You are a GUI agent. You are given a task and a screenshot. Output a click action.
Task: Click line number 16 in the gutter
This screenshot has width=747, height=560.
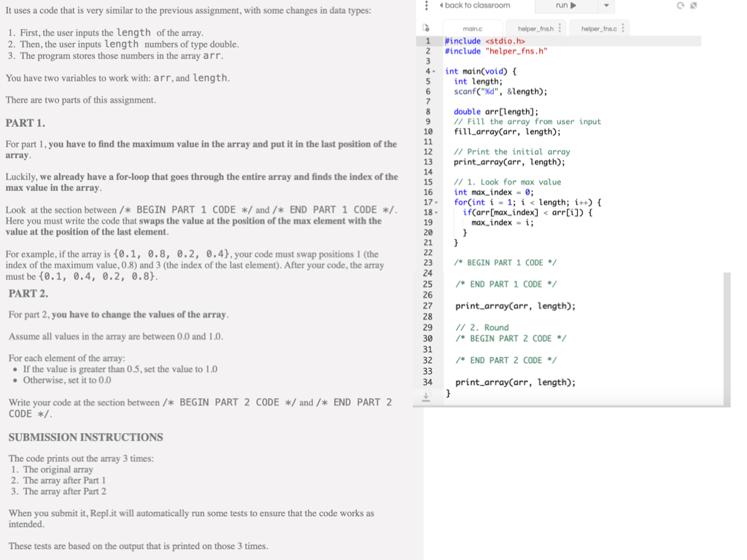pyautogui.click(x=429, y=191)
